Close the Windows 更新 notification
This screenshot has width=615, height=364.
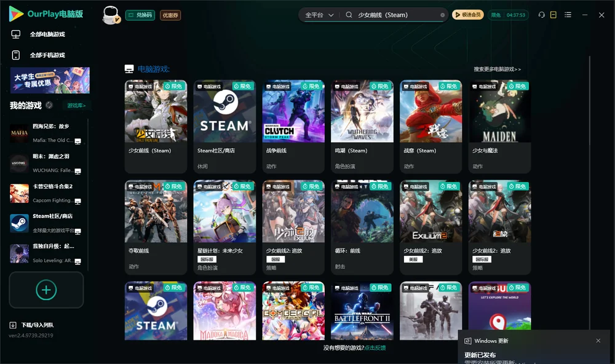[x=598, y=341]
